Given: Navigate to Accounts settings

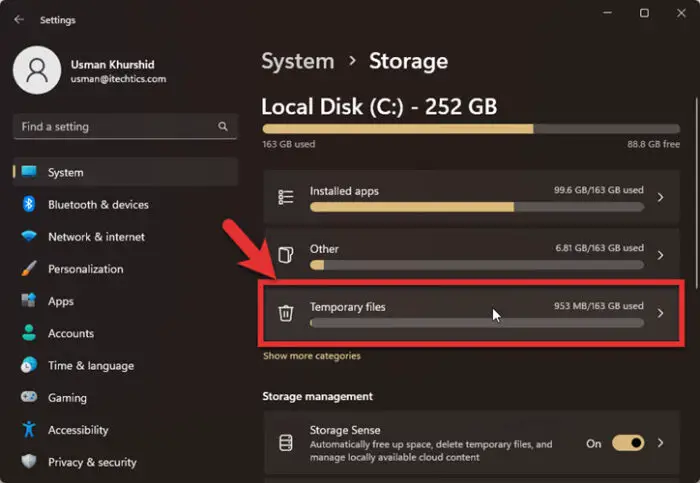Looking at the screenshot, I should (x=125, y=333).
